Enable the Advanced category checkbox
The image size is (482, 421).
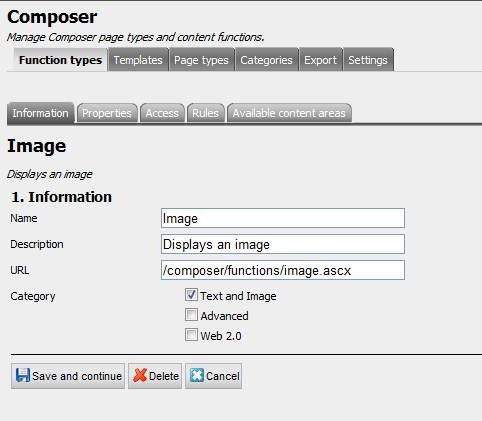[x=191, y=315]
